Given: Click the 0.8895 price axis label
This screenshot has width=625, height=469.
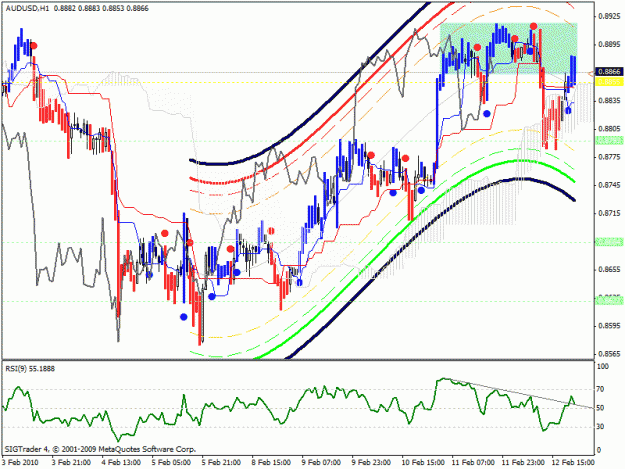Looking at the screenshot, I should pos(610,44).
